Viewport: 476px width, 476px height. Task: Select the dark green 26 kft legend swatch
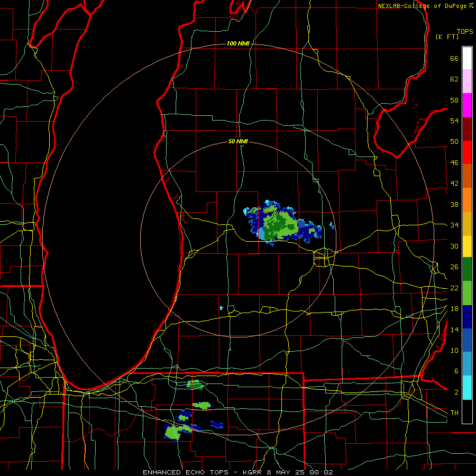point(467,269)
